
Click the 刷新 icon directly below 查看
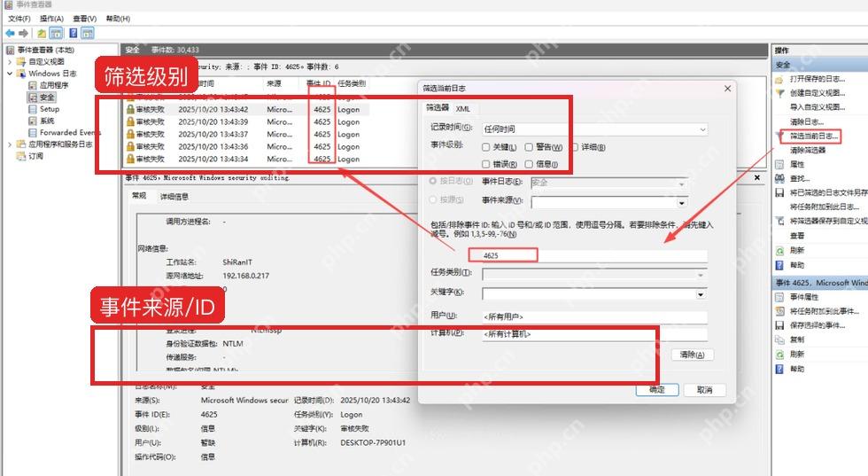click(x=779, y=251)
